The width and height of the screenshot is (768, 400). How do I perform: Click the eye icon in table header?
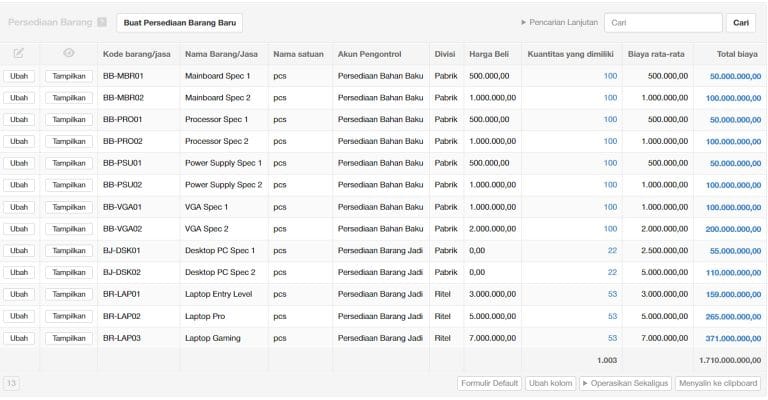pos(69,53)
